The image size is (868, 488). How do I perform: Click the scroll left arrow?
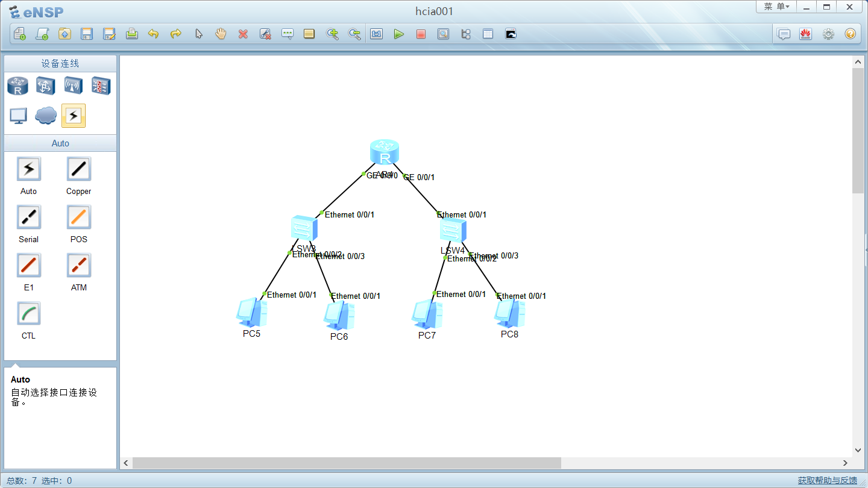[126, 463]
